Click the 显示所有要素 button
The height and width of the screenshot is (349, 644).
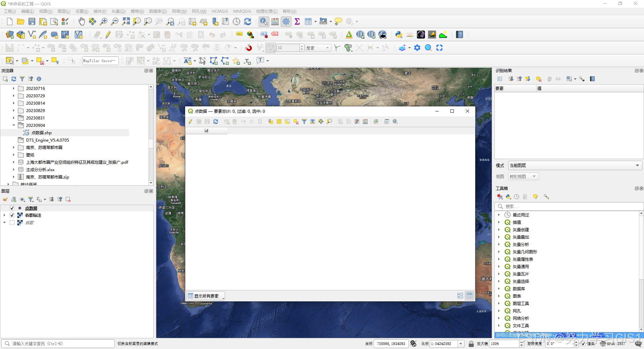pos(206,296)
